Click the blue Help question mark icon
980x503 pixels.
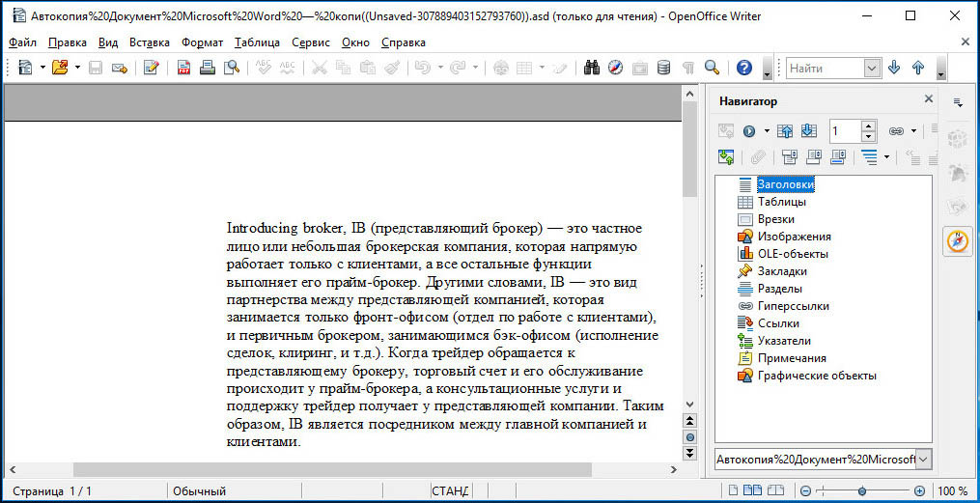click(743, 68)
